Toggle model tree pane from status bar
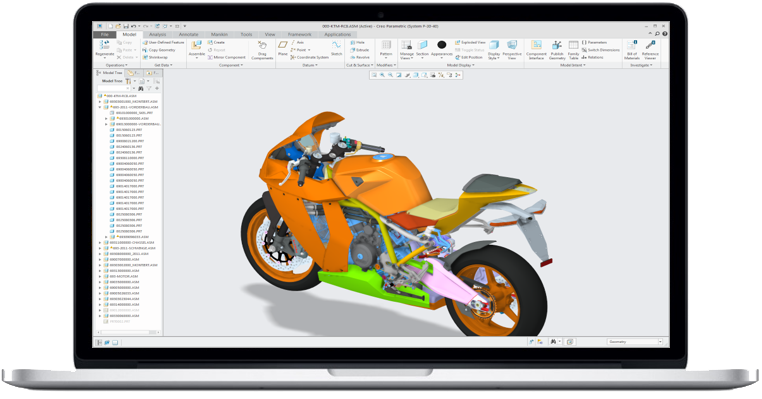 (x=99, y=343)
